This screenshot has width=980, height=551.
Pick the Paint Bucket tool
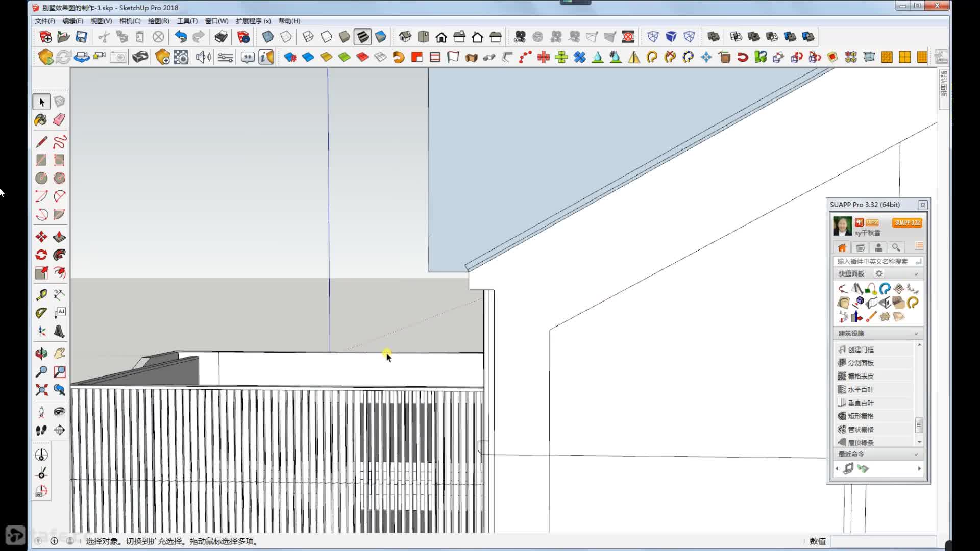pyautogui.click(x=41, y=120)
